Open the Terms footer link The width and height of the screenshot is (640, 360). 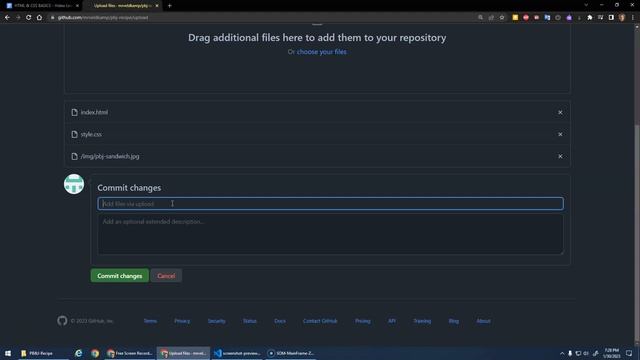(x=150, y=321)
